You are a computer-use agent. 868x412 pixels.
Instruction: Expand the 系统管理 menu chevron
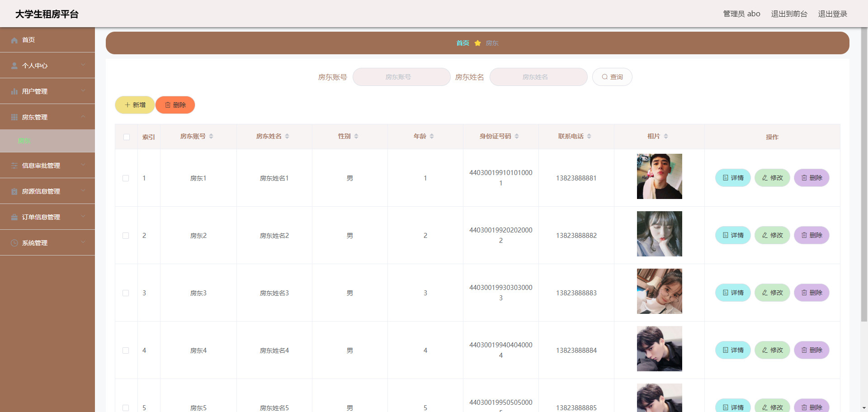click(x=83, y=242)
